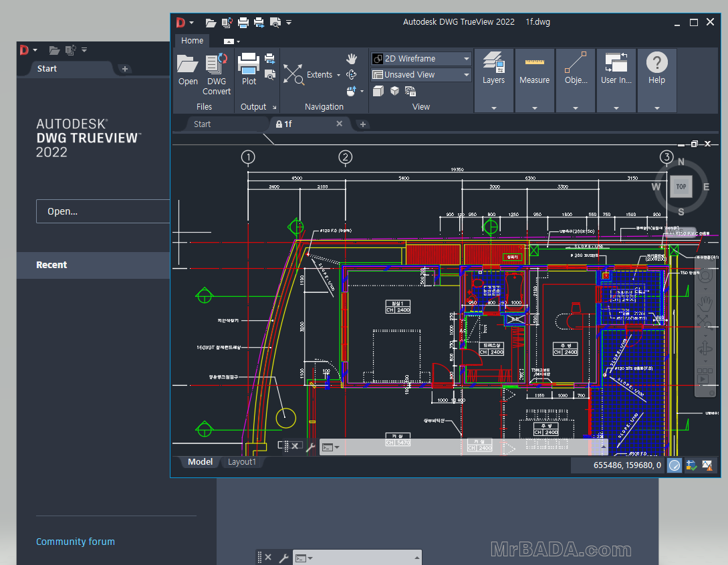Click the User Interface icon

point(616,62)
